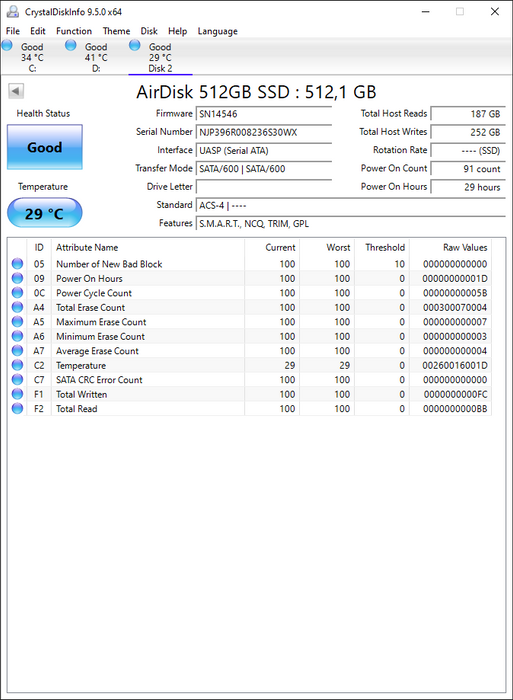Image resolution: width=513 pixels, height=700 pixels.
Task: Click status orb for Power On Hours row
Action: [x=17, y=278]
